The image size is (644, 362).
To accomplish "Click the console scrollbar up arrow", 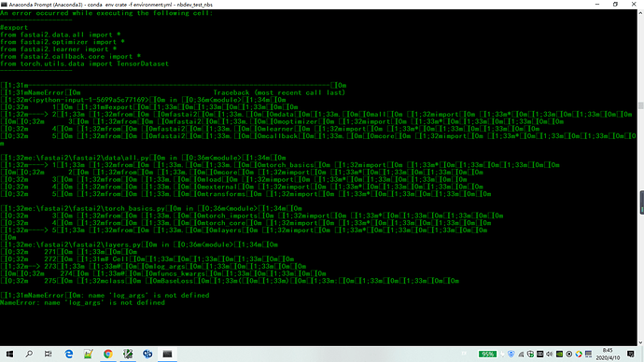I will (x=640, y=13).
